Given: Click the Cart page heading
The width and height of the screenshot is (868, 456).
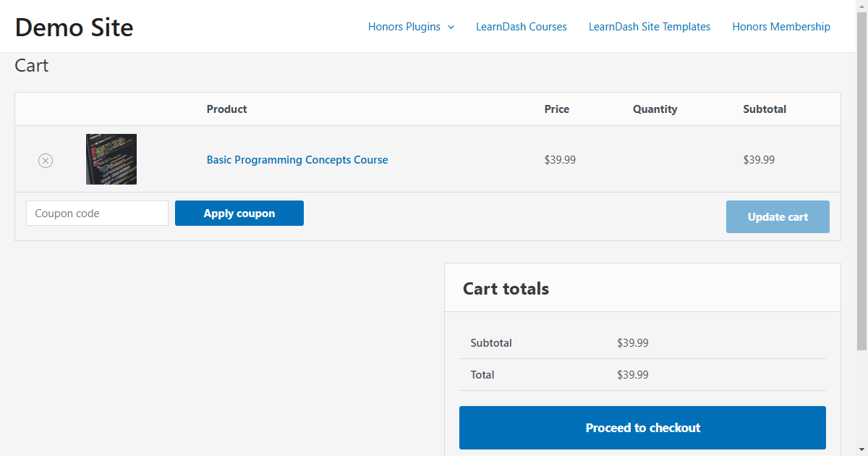Looking at the screenshot, I should point(31,65).
